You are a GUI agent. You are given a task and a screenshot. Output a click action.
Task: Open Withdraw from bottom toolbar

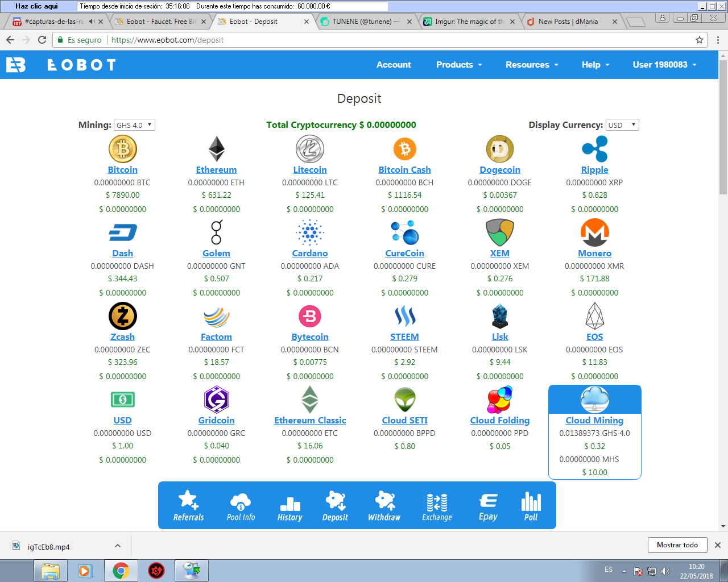click(384, 506)
